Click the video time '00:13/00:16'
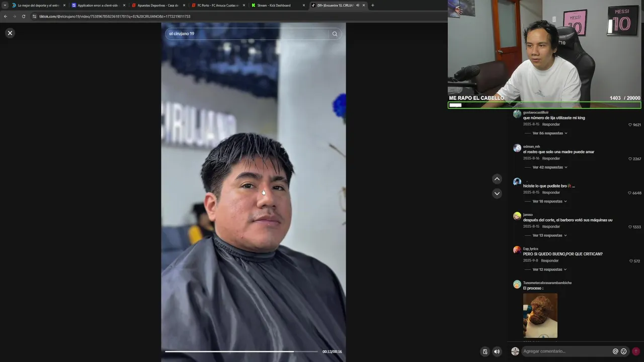The height and width of the screenshot is (362, 644). [332, 351]
